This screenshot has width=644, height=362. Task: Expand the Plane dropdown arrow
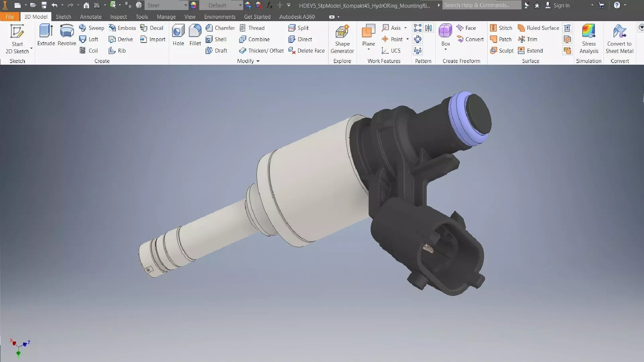368,49
